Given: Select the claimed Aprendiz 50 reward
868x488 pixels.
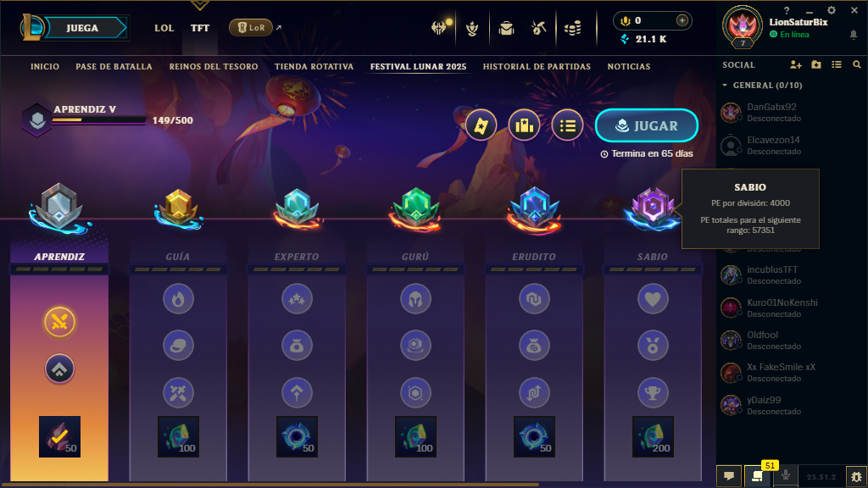Looking at the screenshot, I should click(x=59, y=436).
